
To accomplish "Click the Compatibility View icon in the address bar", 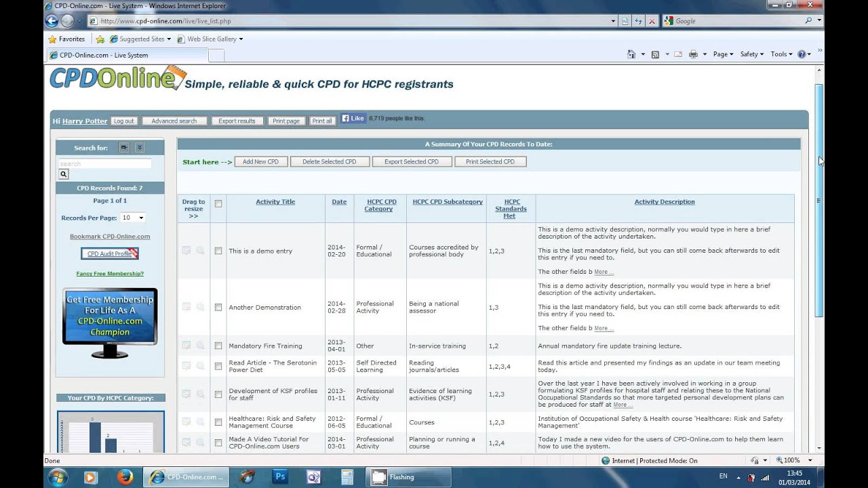I will (625, 21).
